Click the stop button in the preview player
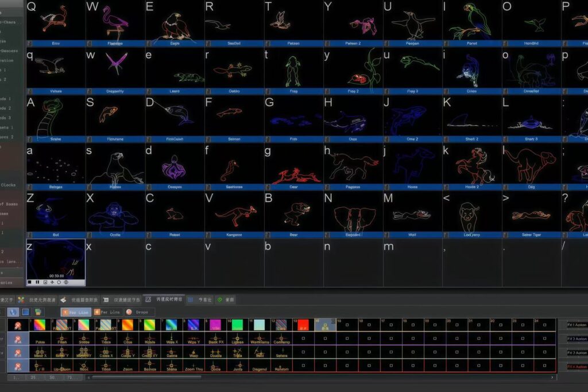This screenshot has height=392, width=588. (x=30, y=282)
